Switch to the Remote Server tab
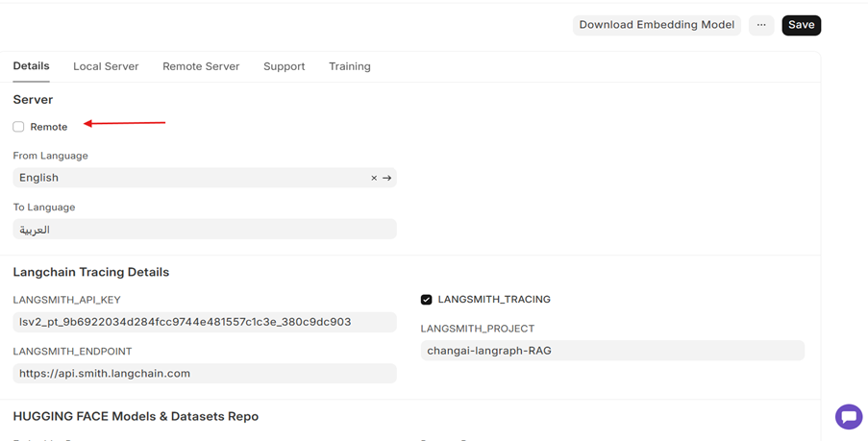 201,66
